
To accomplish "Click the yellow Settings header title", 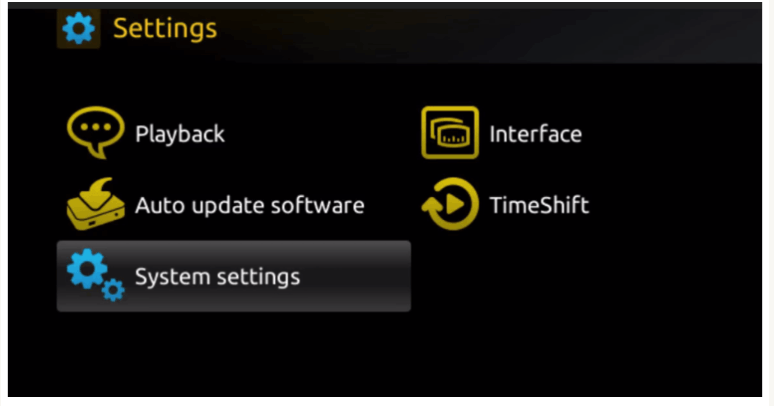I will click(x=165, y=29).
